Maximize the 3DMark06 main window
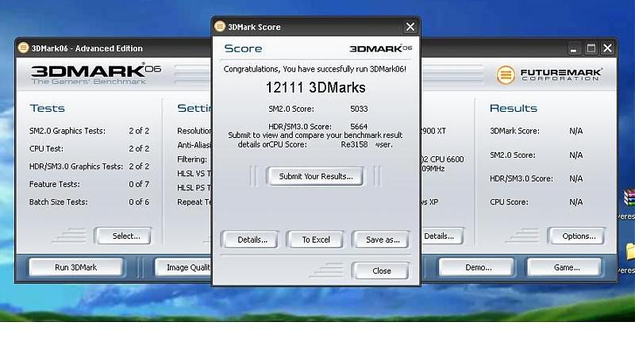The height and width of the screenshot is (364, 635). [x=591, y=48]
